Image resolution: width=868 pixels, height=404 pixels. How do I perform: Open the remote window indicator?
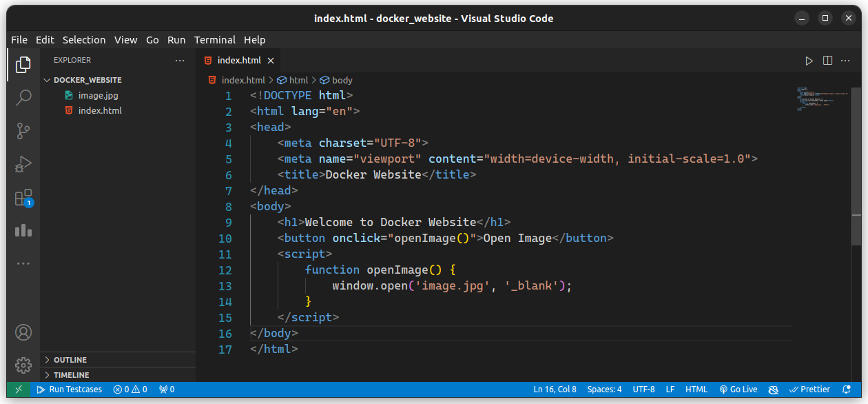[19, 390]
